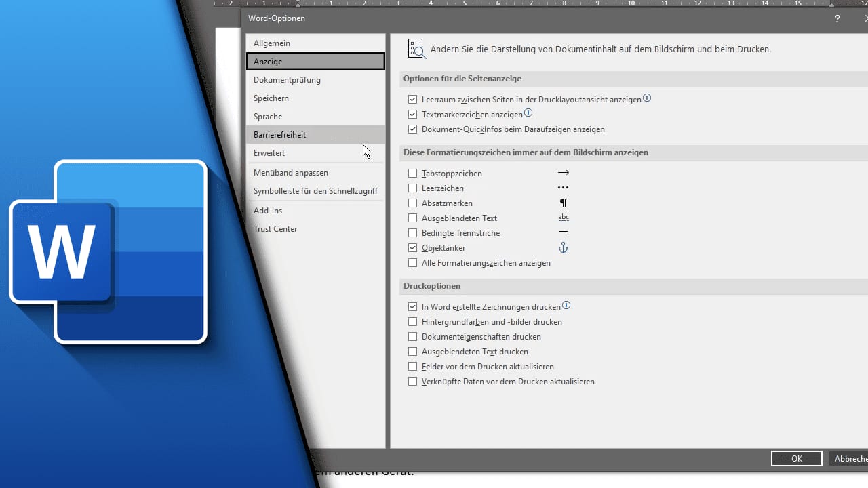Click the horizontal ruler in the Word window
Viewport: 868px width, 488px height.
point(540,3)
